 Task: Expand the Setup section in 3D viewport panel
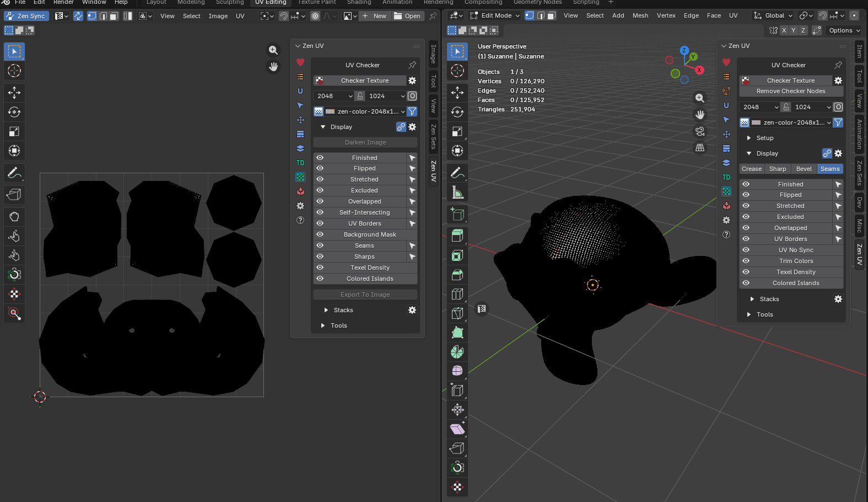[x=764, y=138]
